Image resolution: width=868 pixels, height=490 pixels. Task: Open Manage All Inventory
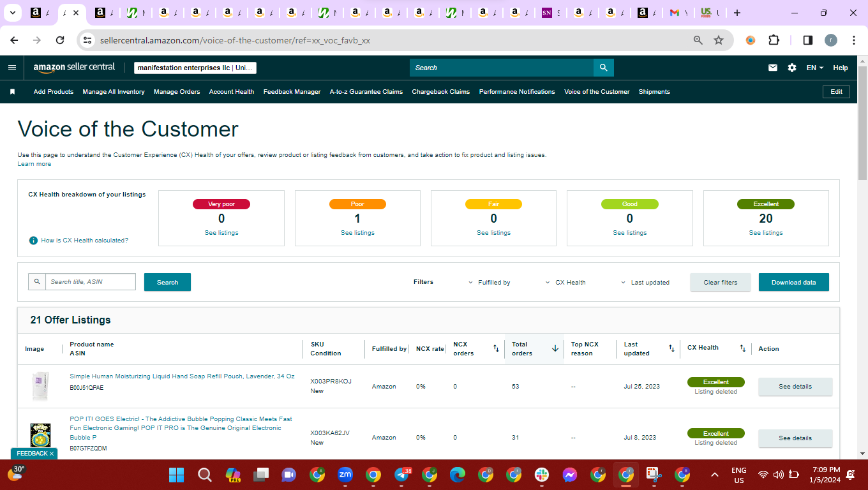tap(114, 92)
